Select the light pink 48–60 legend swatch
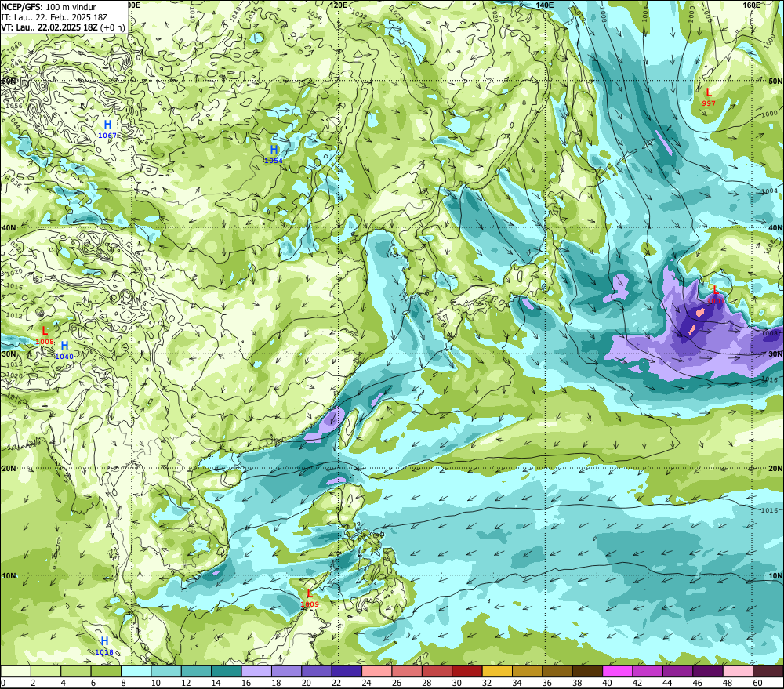 738,672
